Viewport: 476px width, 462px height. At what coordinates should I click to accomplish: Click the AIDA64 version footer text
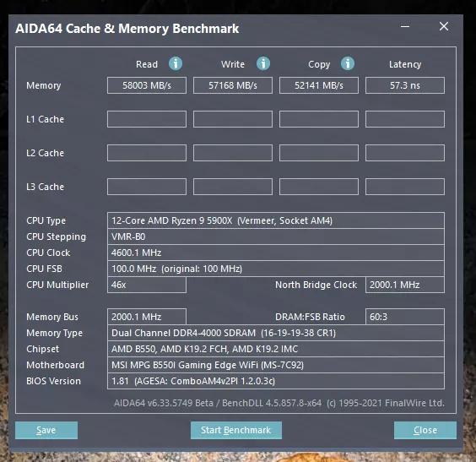click(x=279, y=403)
